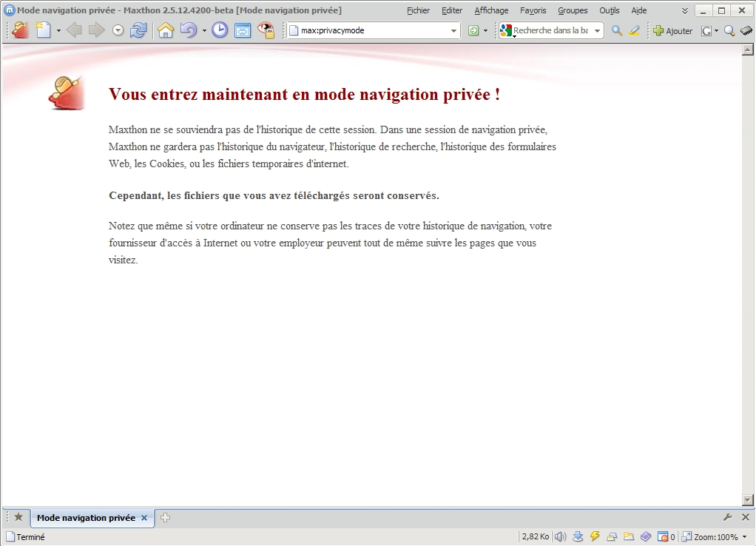Go forward with the Forward arrow
Viewport: 756px width, 546px height.
[96, 30]
